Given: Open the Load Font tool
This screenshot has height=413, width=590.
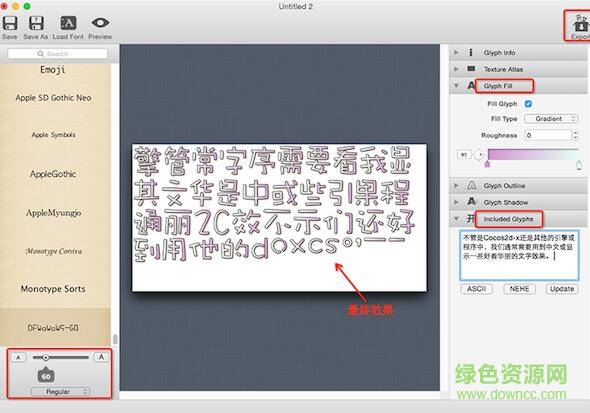Looking at the screenshot, I should [68, 23].
